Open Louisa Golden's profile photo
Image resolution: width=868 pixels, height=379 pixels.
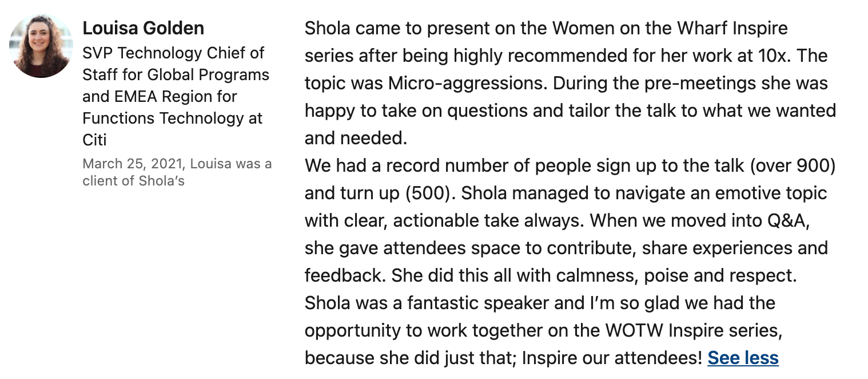pos(41,46)
